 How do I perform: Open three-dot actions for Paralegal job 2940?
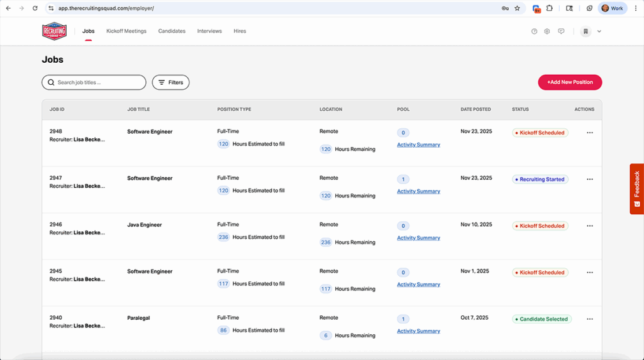click(x=589, y=319)
